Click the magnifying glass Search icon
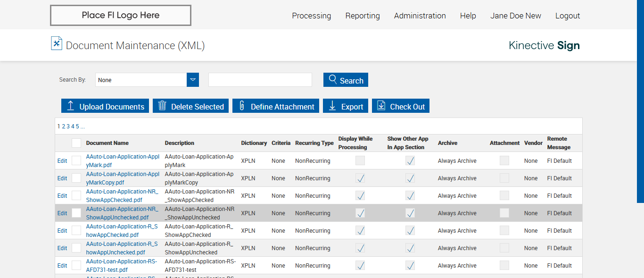Viewport: 644px width, 278px height. click(333, 79)
